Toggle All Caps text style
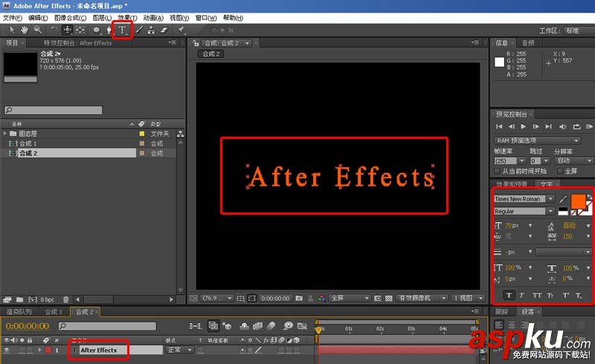The image size is (595, 364). coord(536,295)
